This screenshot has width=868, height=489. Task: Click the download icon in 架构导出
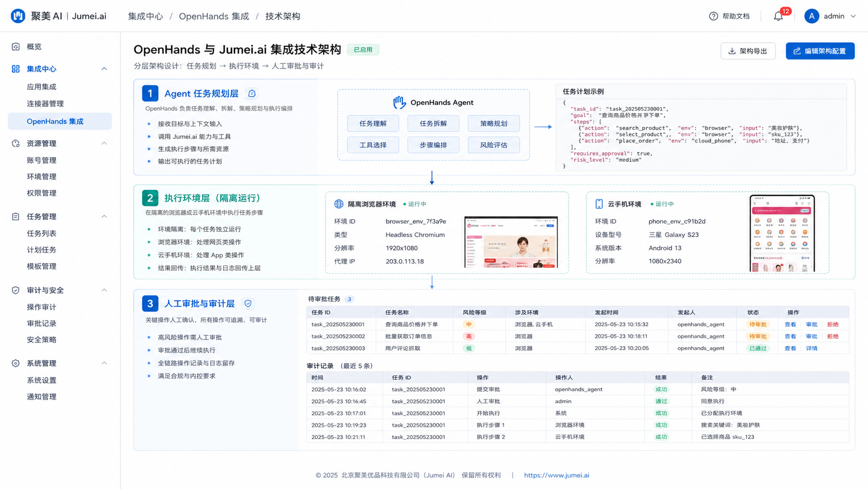(x=732, y=51)
